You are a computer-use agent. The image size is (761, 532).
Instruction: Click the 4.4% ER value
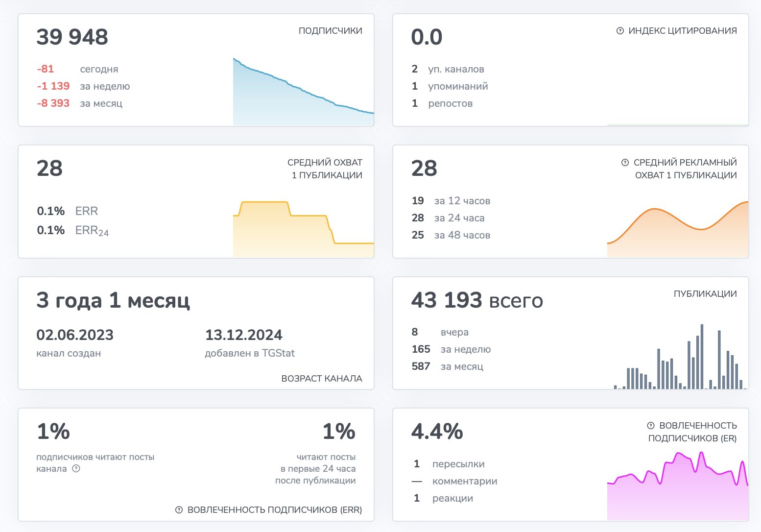(x=437, y=432)
